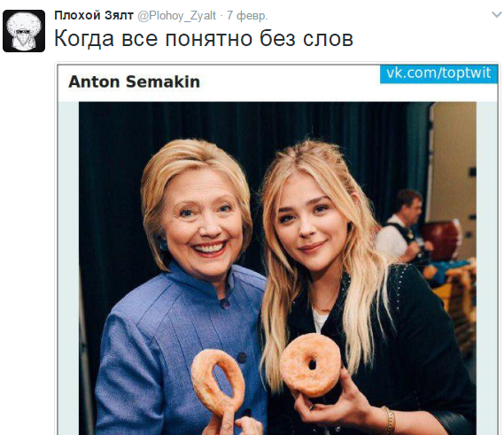
Task: Open the Плохой Зялт profile avatar
Action: 24,31
